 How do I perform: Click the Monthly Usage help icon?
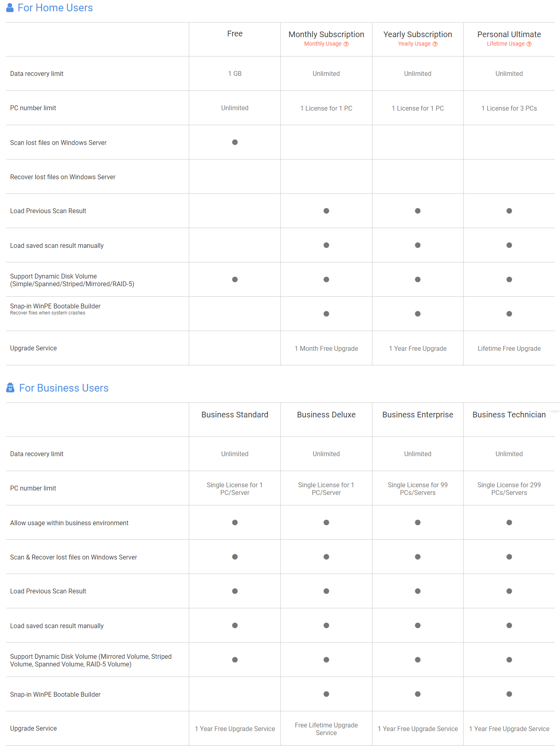[346, 44]
